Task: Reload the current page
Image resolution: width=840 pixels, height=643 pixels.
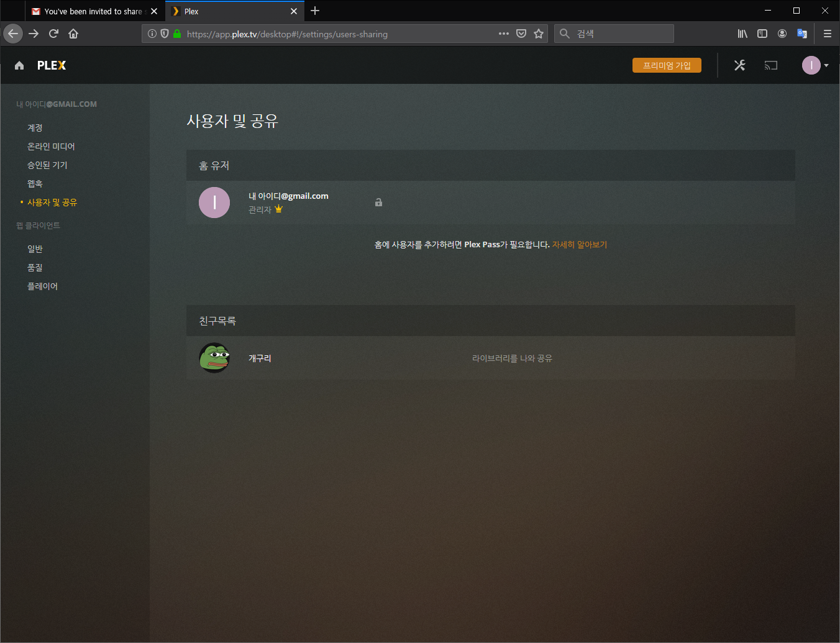Action: tap(53, 34)
